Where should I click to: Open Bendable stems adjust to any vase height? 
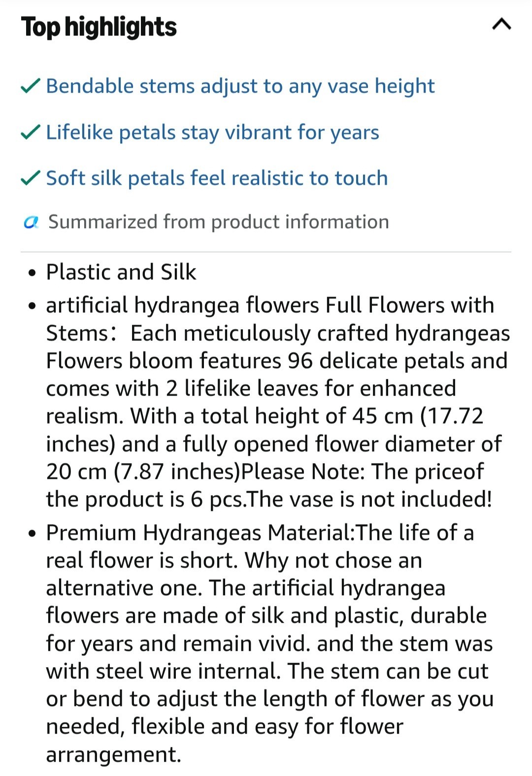pyautogui.click(x=240, y=86)
